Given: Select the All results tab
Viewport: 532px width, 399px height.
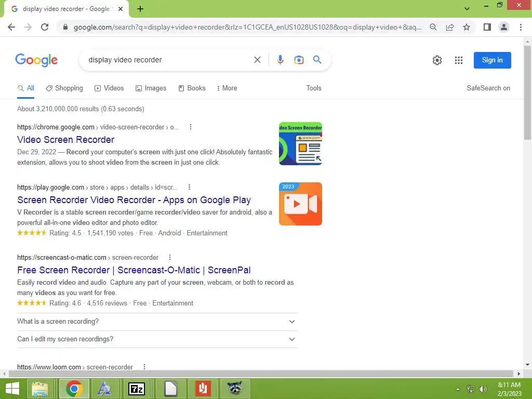Looking at the screenshot, I should pos(26,88).
